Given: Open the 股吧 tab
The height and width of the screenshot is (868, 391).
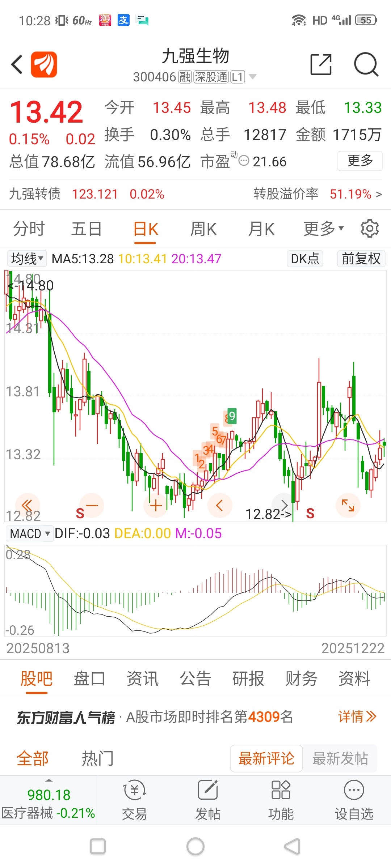Looking at the screenshot, I should (37, 678).
